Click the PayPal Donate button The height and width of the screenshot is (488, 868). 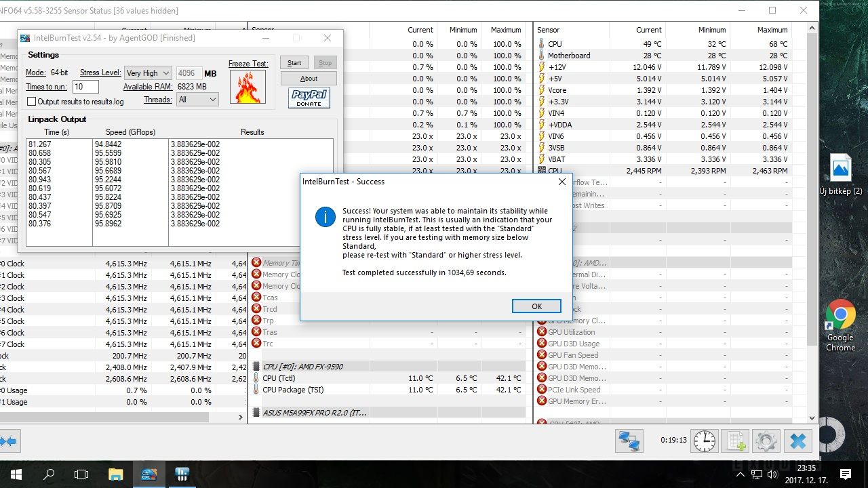click(309, 98)
